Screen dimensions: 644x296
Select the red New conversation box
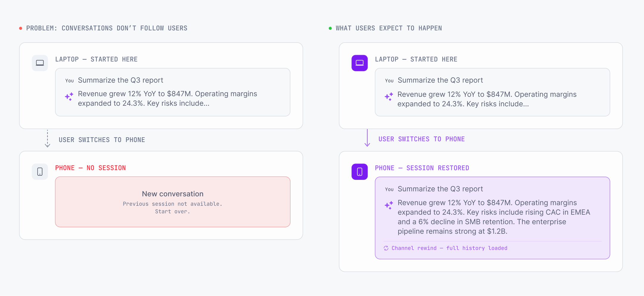click(x=173, y=202)
